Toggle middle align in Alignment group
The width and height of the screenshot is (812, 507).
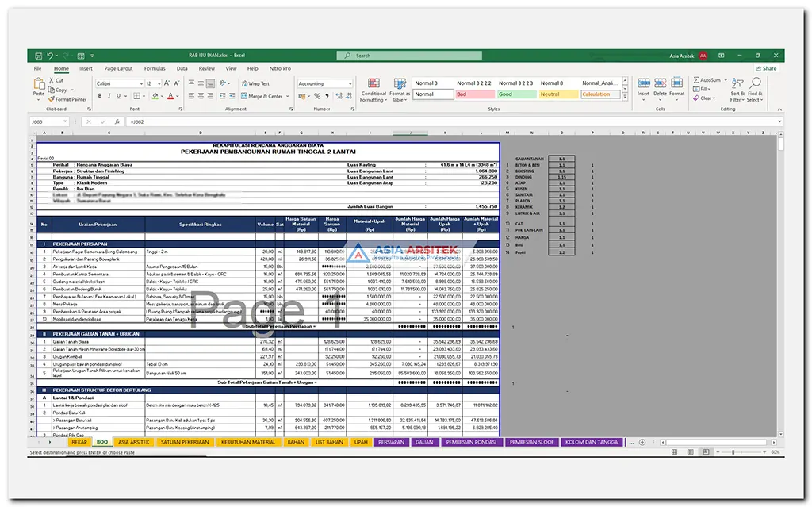tap(201, 83)
